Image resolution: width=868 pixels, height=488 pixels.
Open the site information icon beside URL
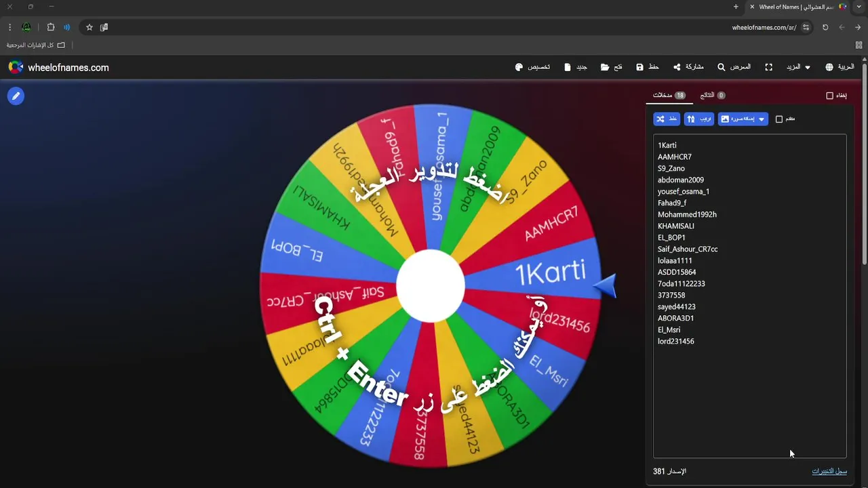coord(806,27)
